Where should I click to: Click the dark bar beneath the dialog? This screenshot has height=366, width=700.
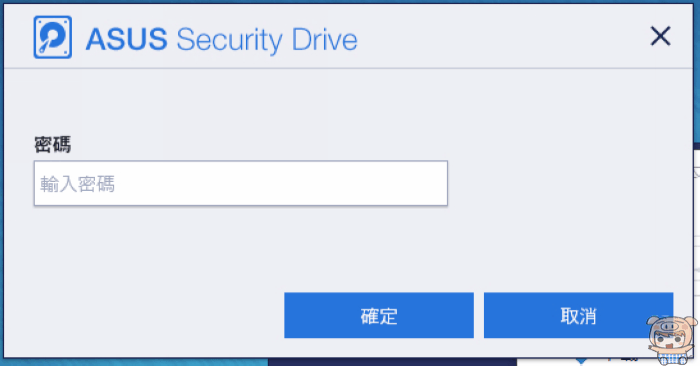click(x=392, y=362)
